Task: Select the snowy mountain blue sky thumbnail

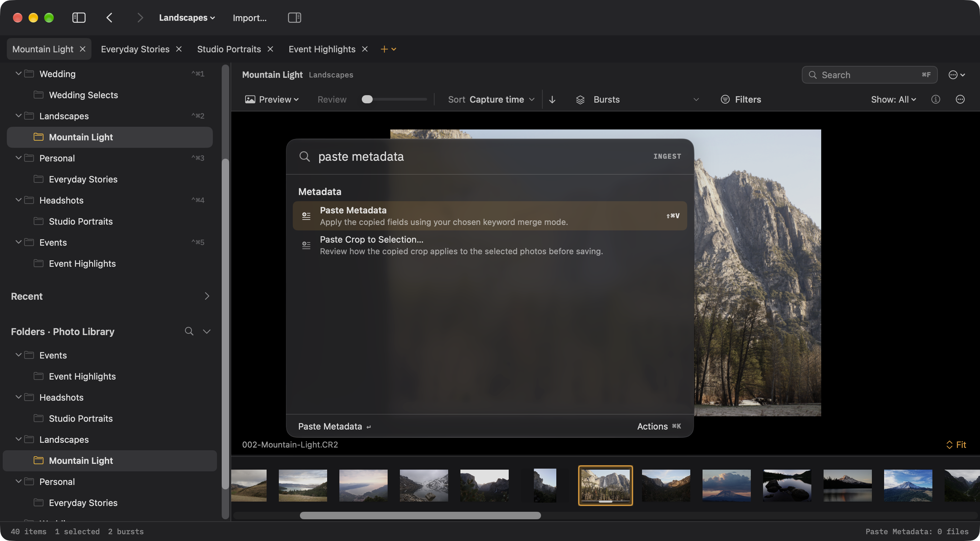Action: pos(908,486)
